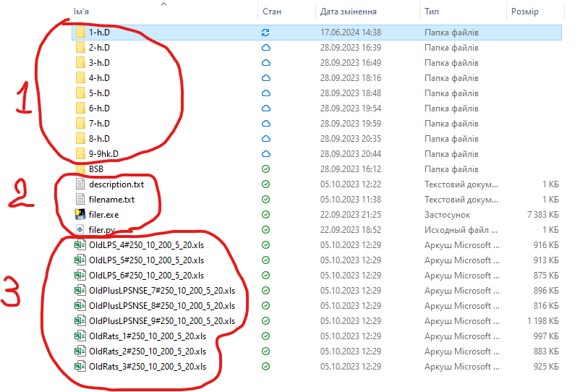Select OldPlusLPSNSE_8#250_10_200_5_20.xls file name
Screen dimensions: 585x392
pyautogui.click(x=162, y=306)
